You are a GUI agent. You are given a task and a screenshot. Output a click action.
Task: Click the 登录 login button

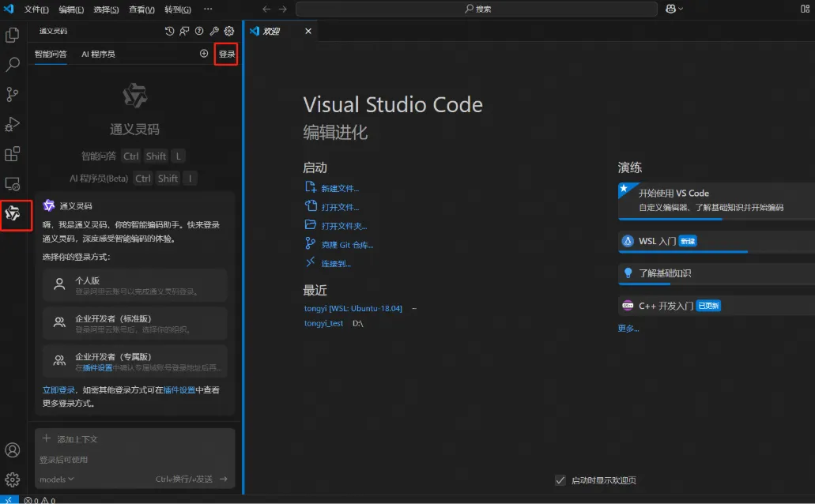227,54
